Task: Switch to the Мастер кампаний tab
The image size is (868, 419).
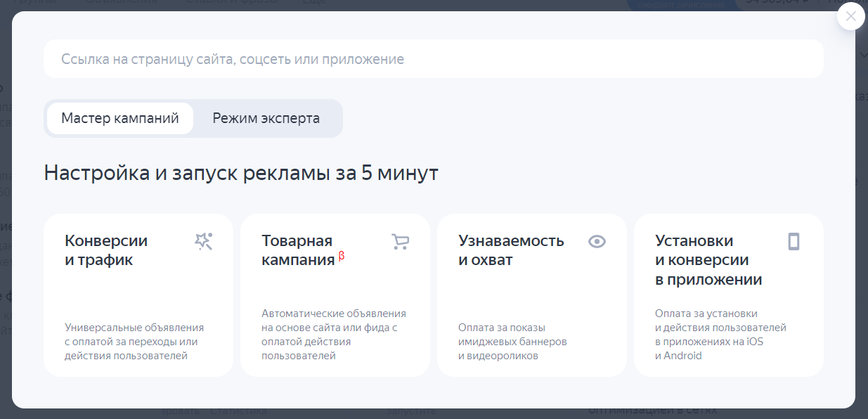Action: pyautogui.click(x=120, y=118)
